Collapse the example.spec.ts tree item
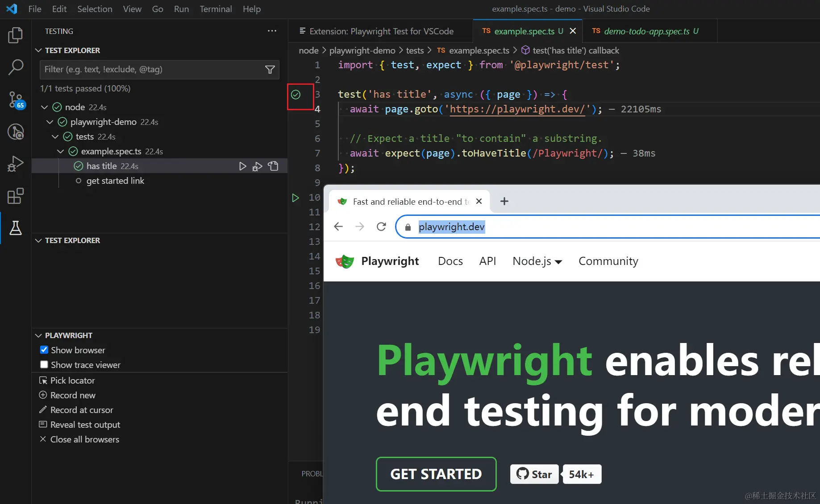Image resolution: width=820 pixels, height=504 pixels. pos(61,151)
